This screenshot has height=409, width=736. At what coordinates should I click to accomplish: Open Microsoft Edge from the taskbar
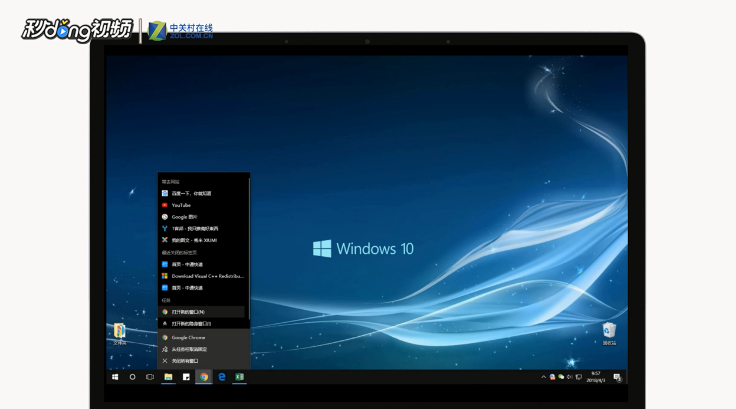point(222,377)
